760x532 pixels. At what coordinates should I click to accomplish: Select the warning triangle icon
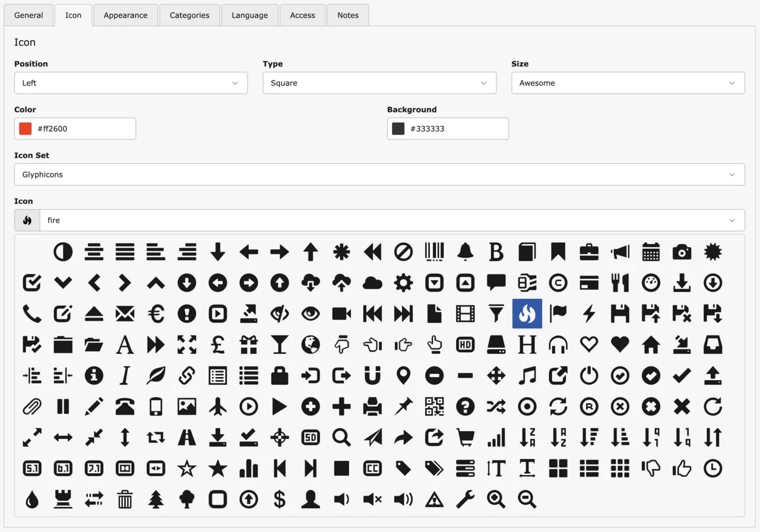tap(435, 499)
